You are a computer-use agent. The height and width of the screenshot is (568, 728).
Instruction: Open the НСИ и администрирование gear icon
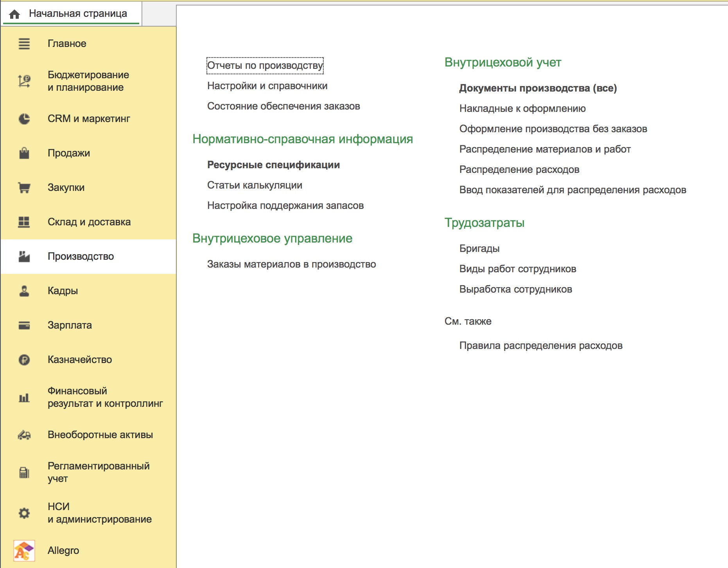(24, 513)
